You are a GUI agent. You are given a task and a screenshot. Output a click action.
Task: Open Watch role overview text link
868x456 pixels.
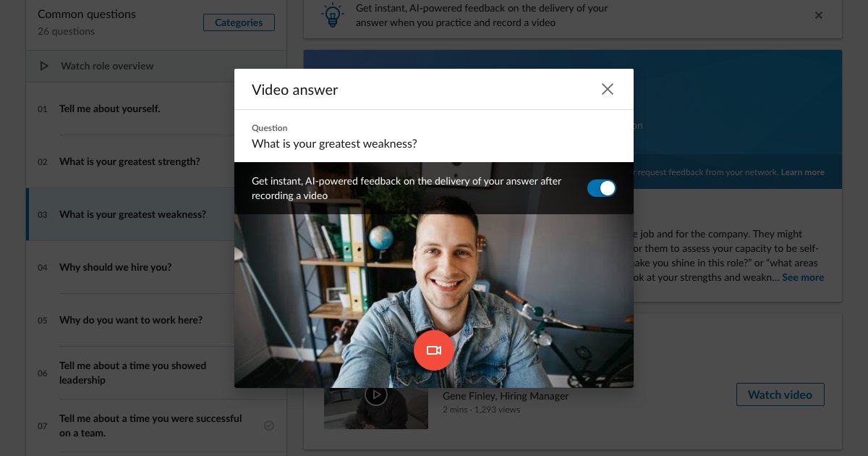[107, 66]
